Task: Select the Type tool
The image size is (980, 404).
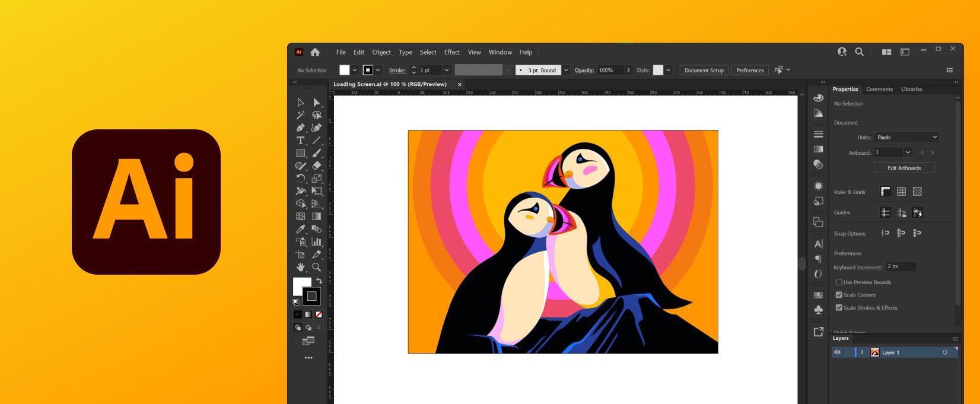Action: 301,141
